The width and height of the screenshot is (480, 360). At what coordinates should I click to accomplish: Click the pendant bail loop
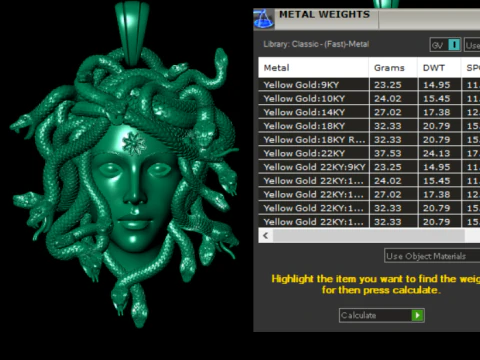(x=132, y=32)
